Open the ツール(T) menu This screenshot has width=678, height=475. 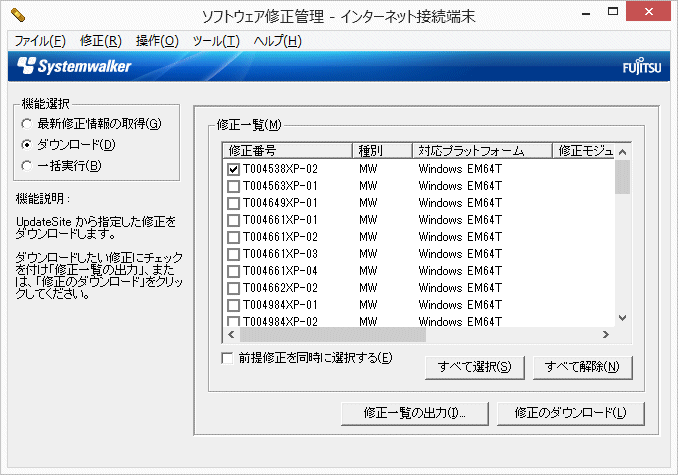216,41
